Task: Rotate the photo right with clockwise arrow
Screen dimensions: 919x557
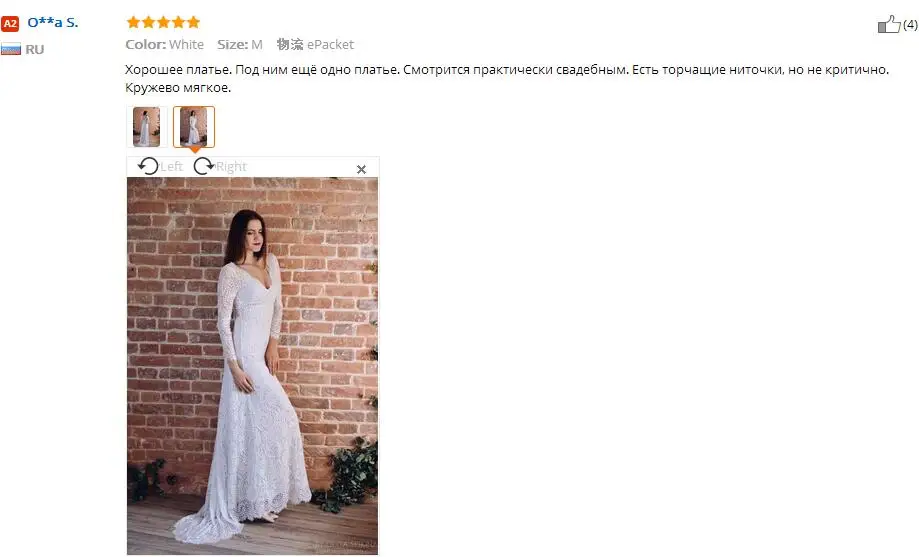Action: [x=203, y=167]
